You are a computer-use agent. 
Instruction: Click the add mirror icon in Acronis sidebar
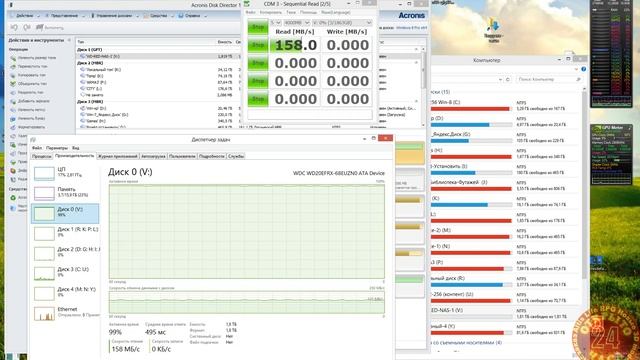click(13, 101)
